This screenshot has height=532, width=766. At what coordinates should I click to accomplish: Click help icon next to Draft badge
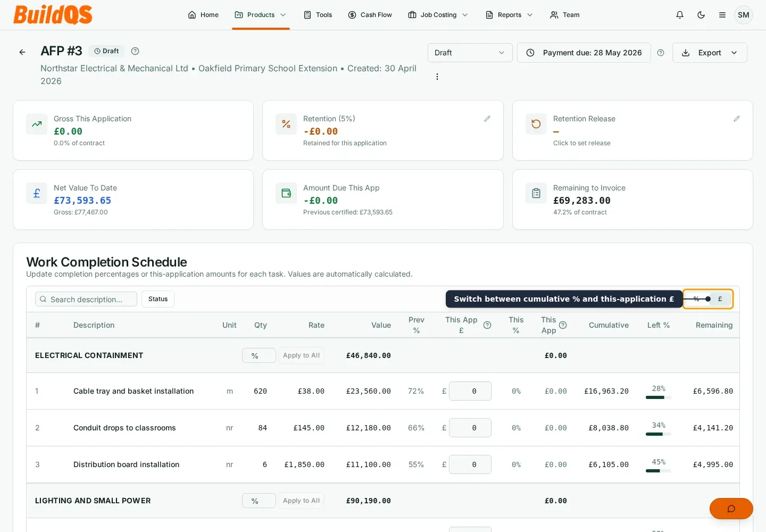point(135,51)
